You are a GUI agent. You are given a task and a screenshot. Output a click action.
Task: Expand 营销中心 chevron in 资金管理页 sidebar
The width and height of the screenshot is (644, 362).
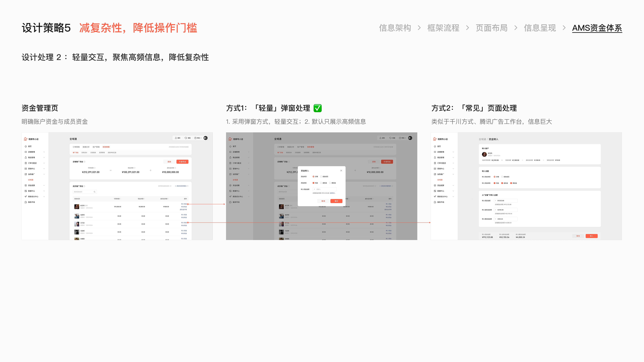tap(44, 169)
